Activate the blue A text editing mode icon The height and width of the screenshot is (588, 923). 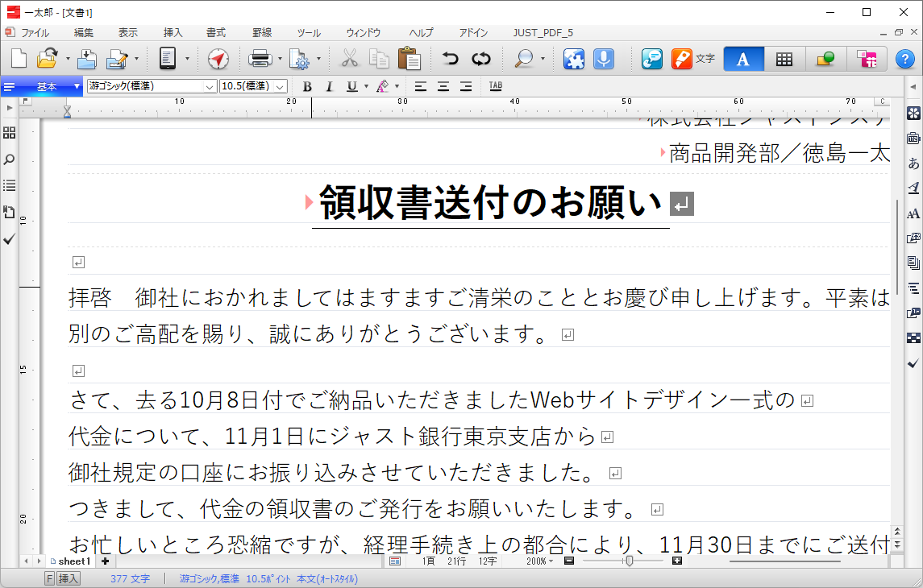[x=742, y=58]
